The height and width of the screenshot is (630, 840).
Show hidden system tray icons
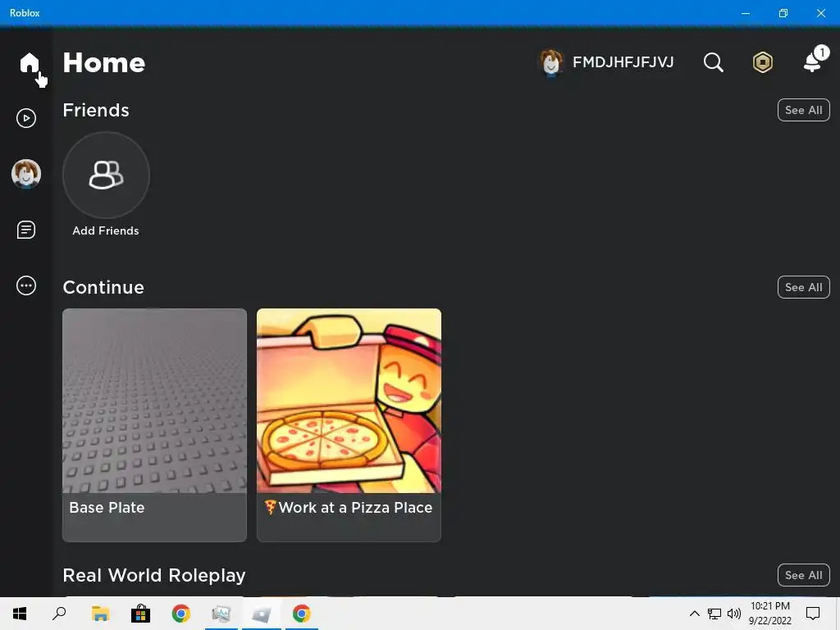(x=694, y=614)
